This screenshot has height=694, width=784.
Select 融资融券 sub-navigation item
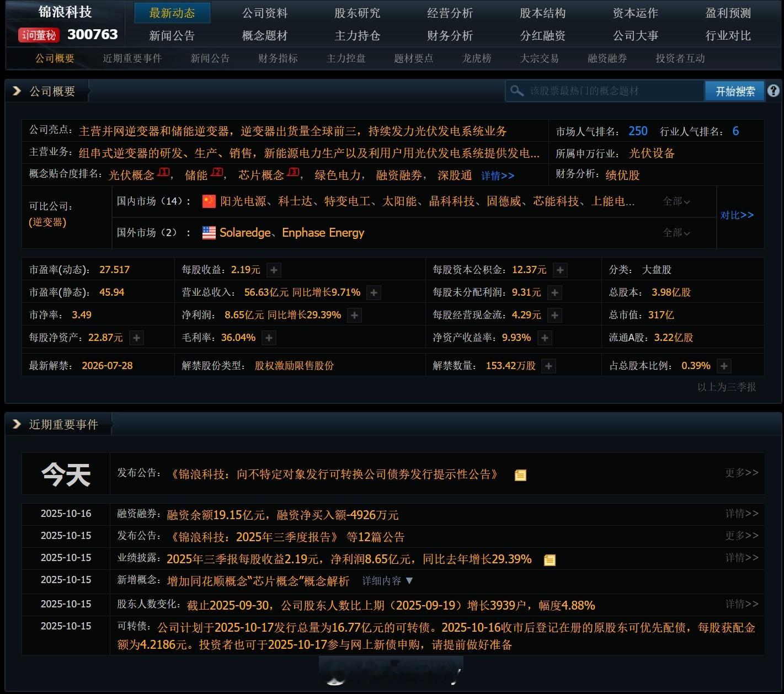tap(607, 58)
